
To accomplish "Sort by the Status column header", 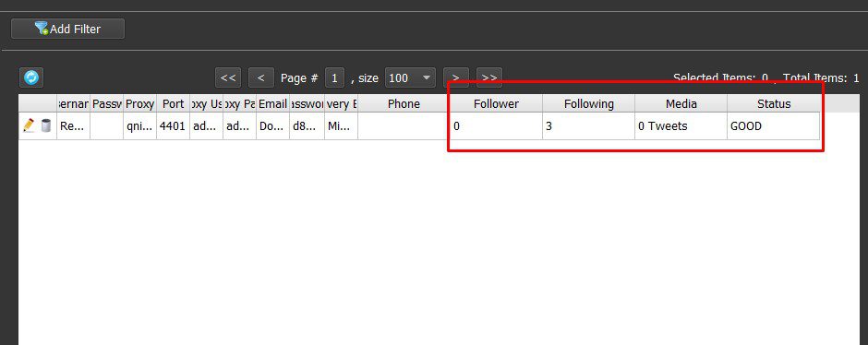I will click(x=773, y=104).
